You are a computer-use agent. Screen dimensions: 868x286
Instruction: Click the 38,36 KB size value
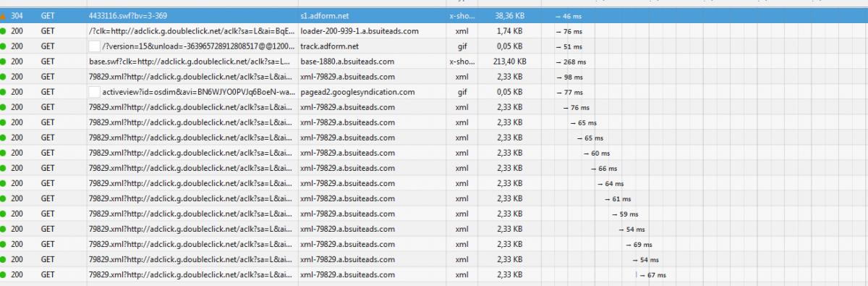click(x=509, y=16)
